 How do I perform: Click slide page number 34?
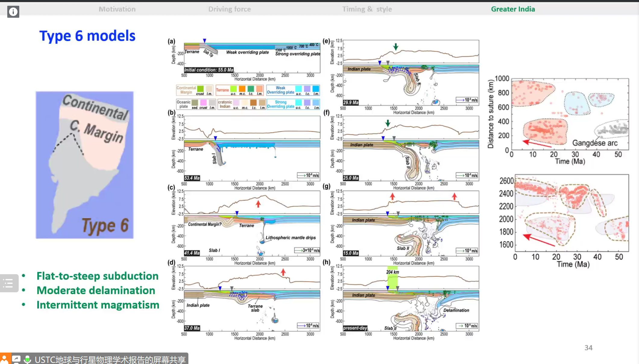pos(589,348)
